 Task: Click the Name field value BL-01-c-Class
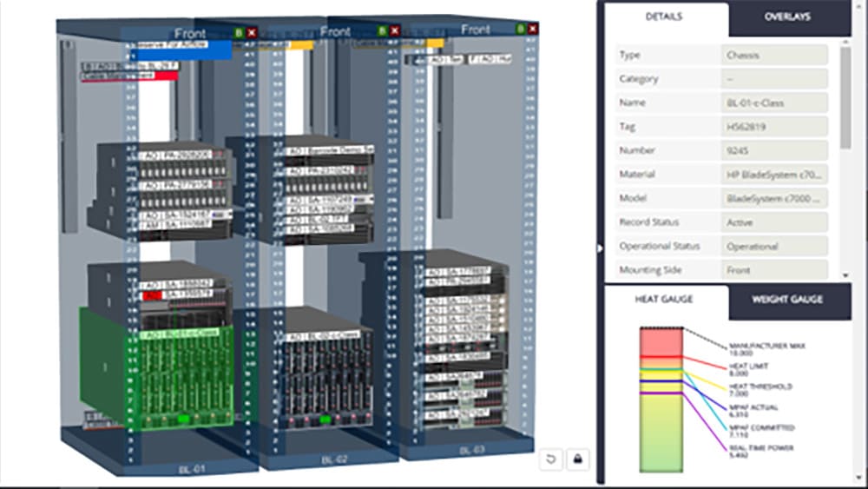pyautogui.click(x=773, y=103)
